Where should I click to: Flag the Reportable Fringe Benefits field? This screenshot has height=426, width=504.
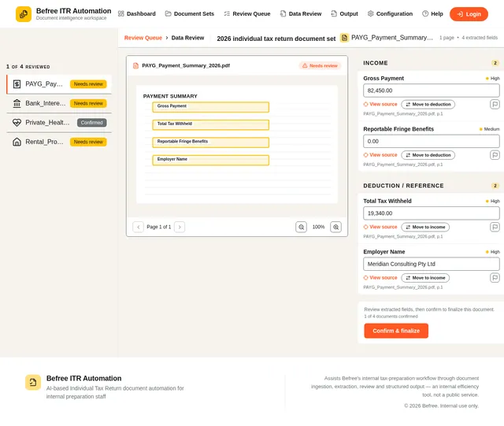[495, 155]
